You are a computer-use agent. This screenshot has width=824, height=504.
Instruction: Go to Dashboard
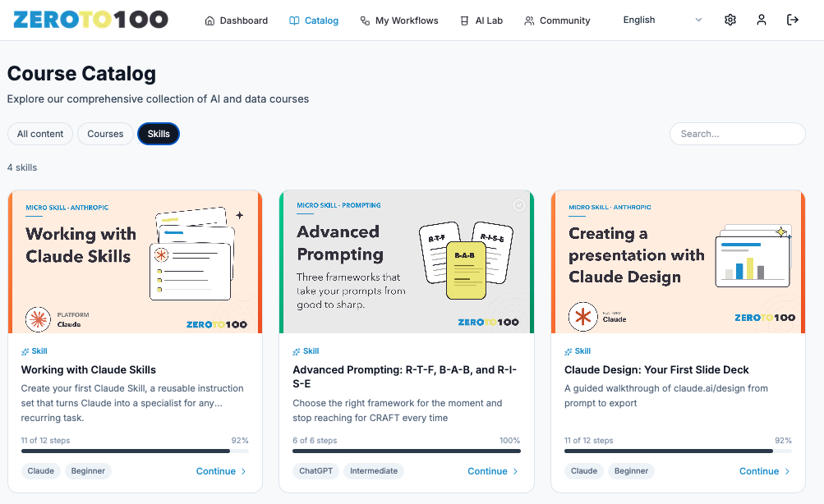pos(236,21)
